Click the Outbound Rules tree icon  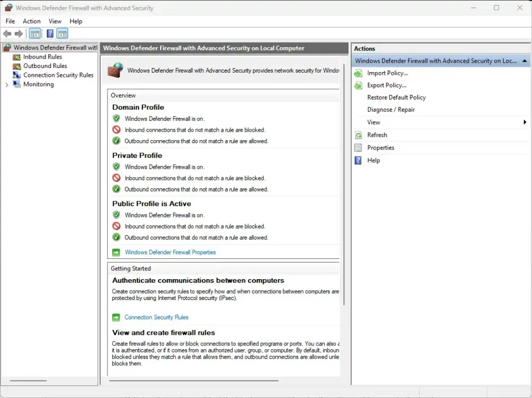(17, 66)
